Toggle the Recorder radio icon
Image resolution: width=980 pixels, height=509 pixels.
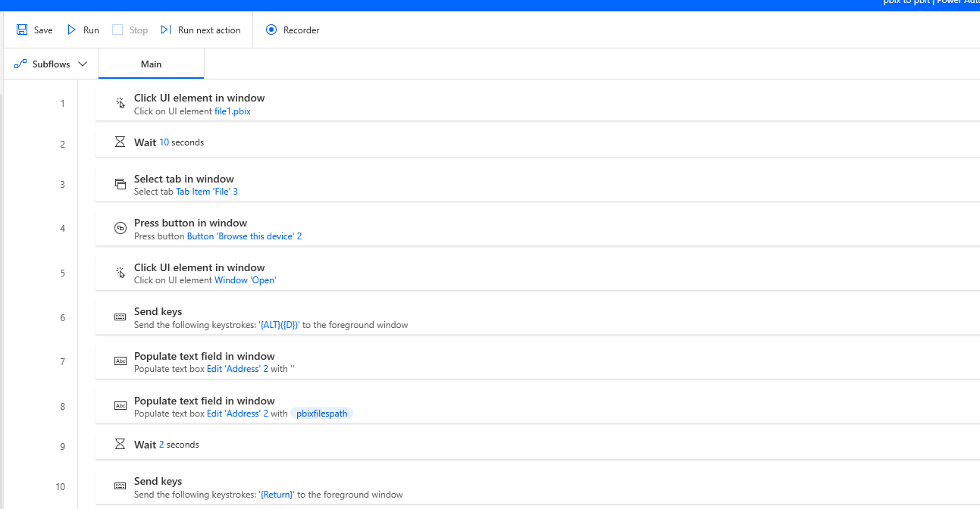tap(271, 30)
